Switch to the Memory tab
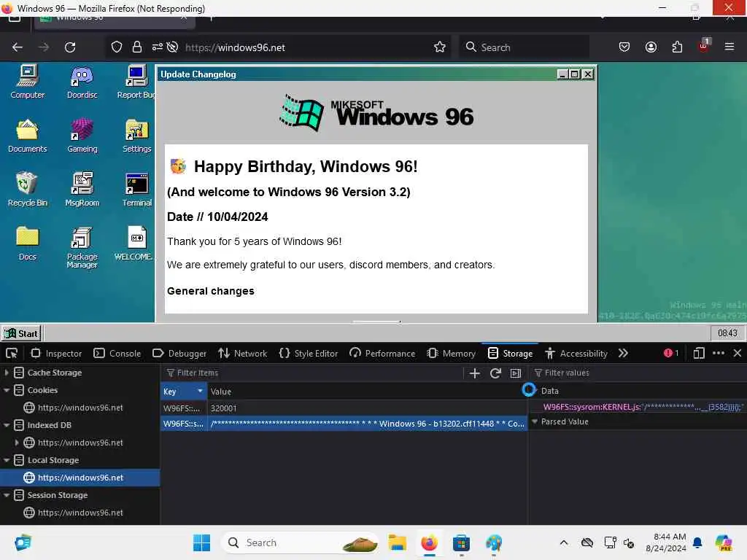Image resolution: width=747 pixels, height=560 pixels. click(451, 354)
